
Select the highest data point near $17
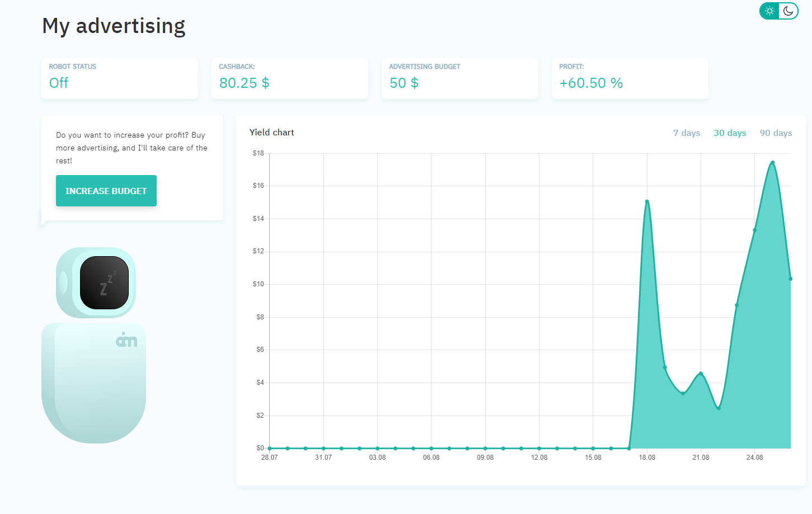coord(772,163)
